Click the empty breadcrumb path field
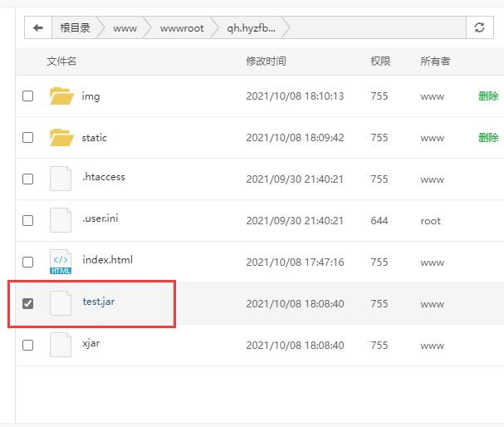This screenshot has width=504, height=427. click(x=378, y=27)
